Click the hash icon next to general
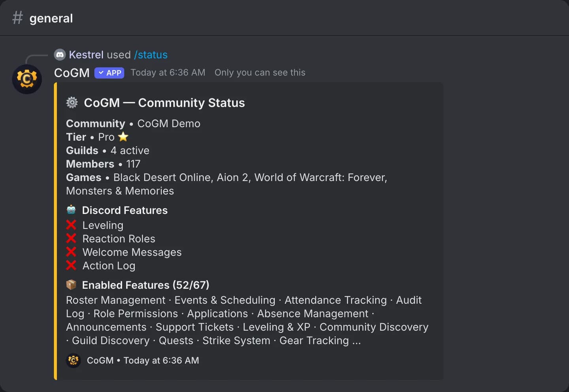 point(18,18)
